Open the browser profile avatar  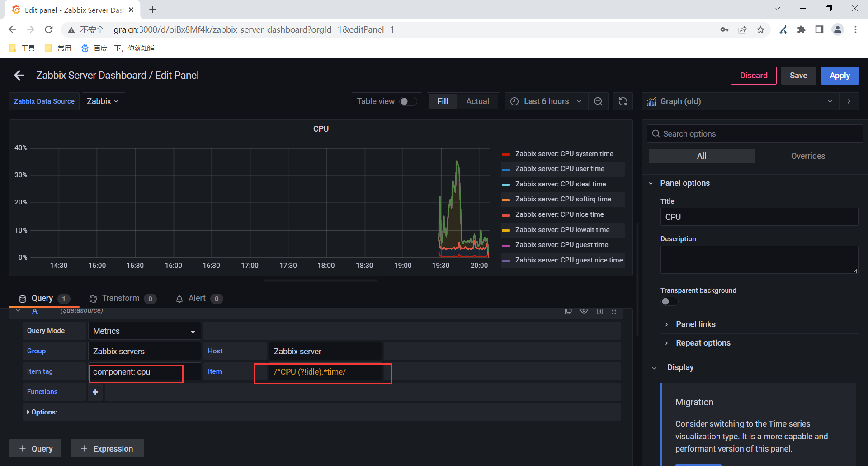coord(838,29)
